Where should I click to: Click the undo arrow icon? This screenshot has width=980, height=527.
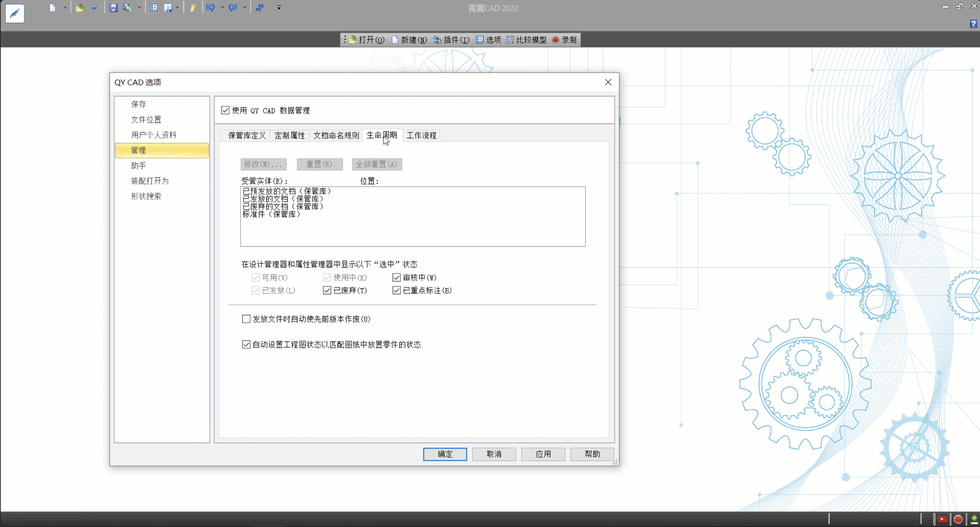211,7
